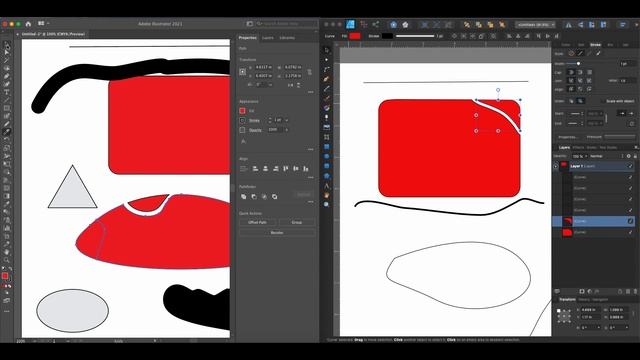Click the Search Adobe Help field
Viewport: 640px width, 360px height.
pyautogui.click(x=287, y=24)
